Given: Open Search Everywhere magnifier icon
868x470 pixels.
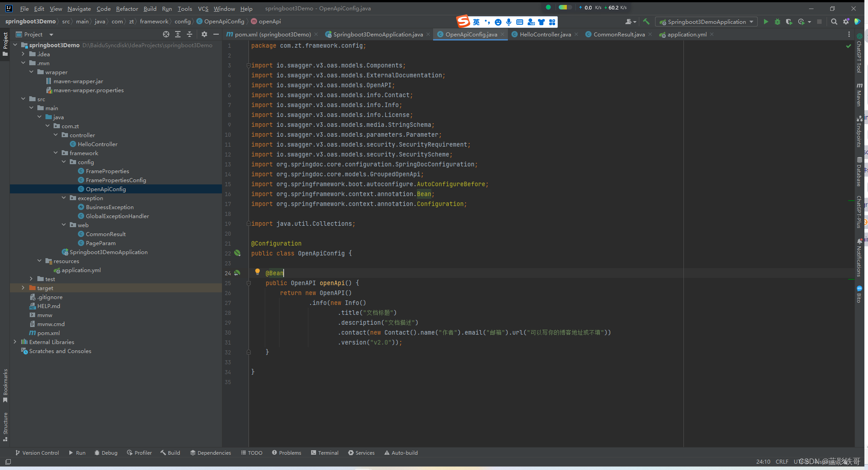Looking at the screenshot, I should point(834,22).
